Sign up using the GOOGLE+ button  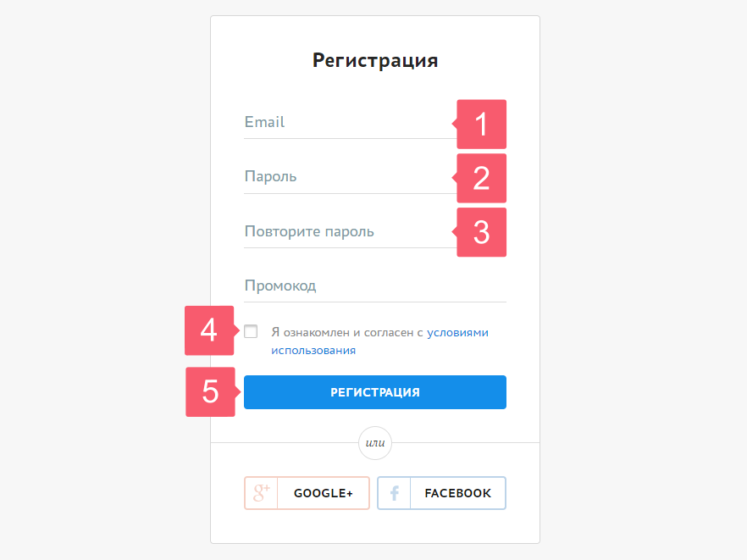pyautogui.click(x=307, y=493)
